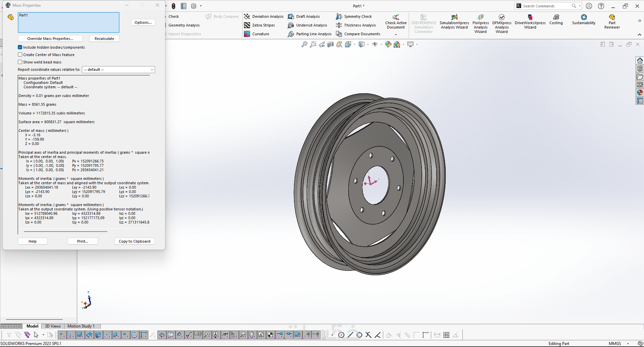Image resolution: width=644 pixels, height=347 pixels.
Task: Enable Create Center of Mass feature
Action: [20, 55]
